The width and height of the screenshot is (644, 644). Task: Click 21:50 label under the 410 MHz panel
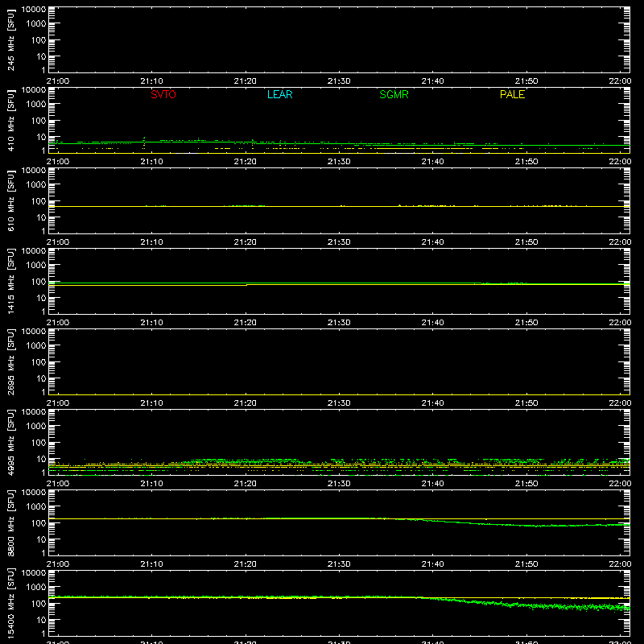(526, 162)
